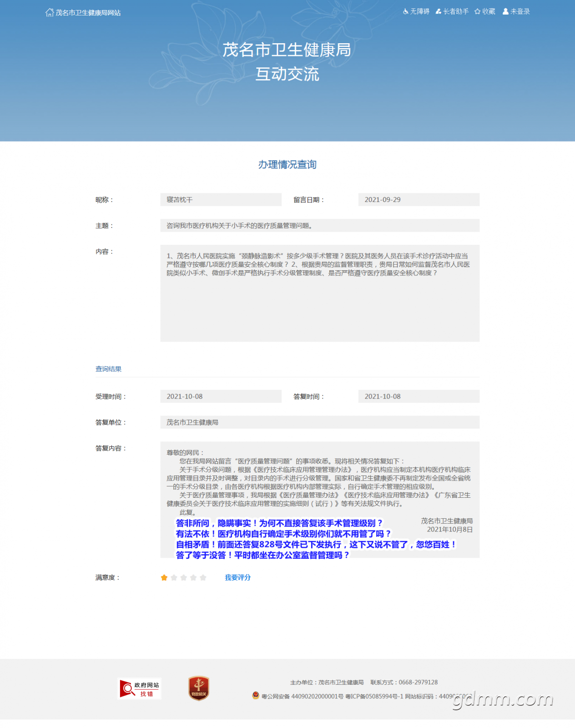Viewport: 575px width, 728px height.
Task: Open the 无障碍 accessibility option
Action: pyautogui.click(x=416, y=11)
